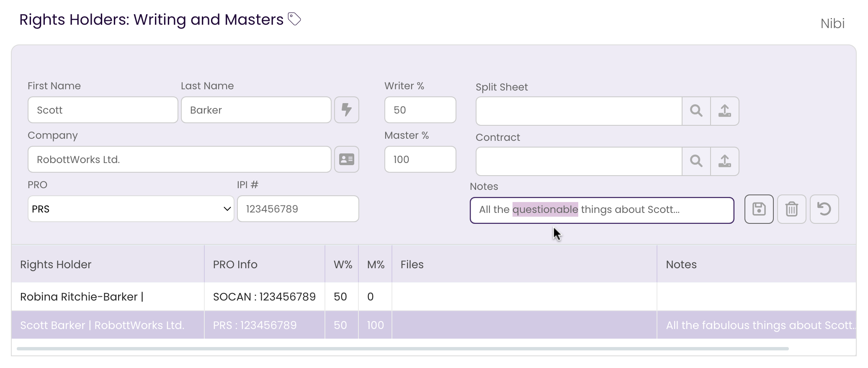Select the Robina Ritchie-Barker row

point(434,297)
